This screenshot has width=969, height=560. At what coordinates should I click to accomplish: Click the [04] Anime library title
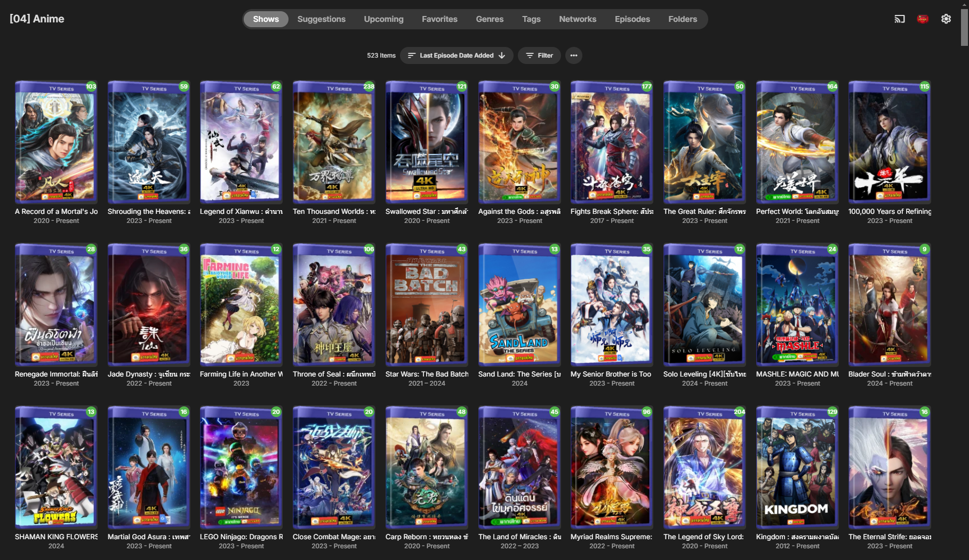(37, 19)
